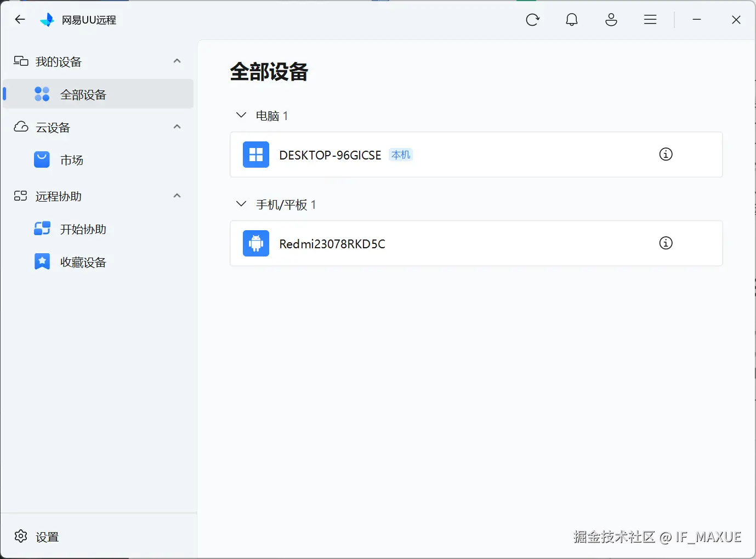Image resolution: width=756 pixels, height=559 pixels.
Task: Click the 市场 shopping bag icon
Action: click(x=42, y=159)
